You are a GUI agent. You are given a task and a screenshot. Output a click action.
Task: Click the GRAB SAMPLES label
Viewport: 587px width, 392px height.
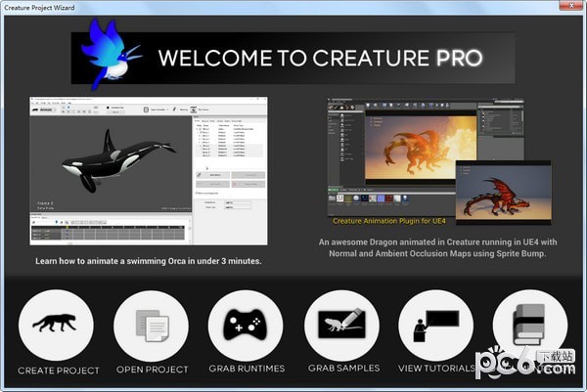[x=343, y=369]
